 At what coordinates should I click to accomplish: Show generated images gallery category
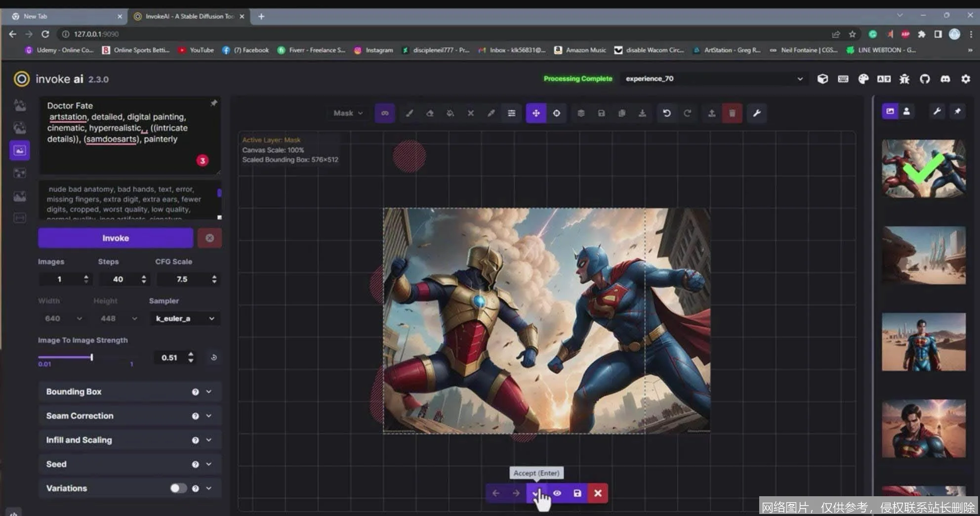pos(890,111)
